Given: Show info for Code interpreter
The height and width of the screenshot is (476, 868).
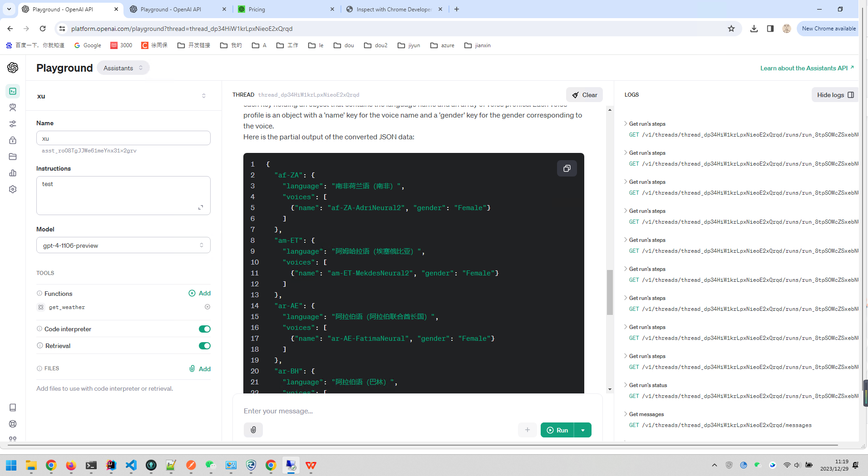Looking at the screenshot, I should point(39,329).
